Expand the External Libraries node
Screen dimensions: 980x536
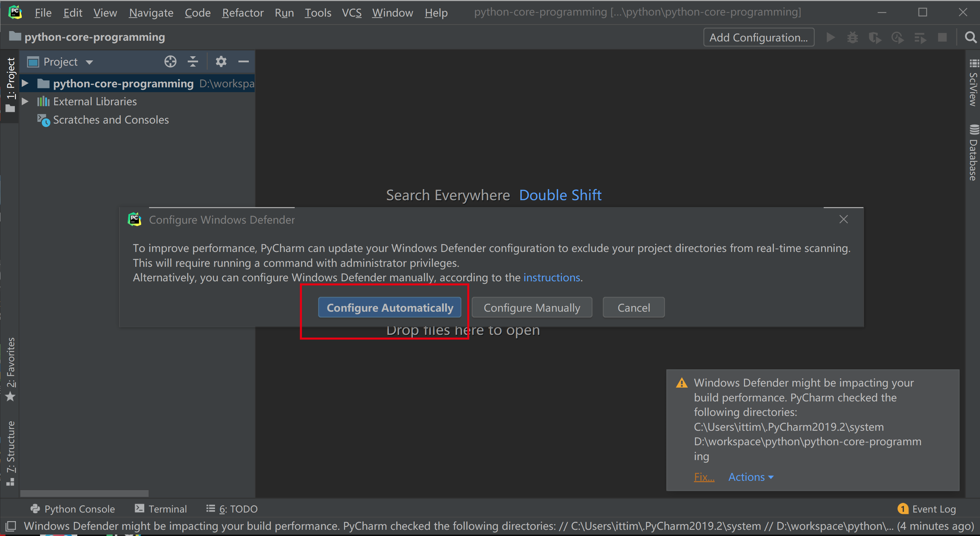(25, 101)
